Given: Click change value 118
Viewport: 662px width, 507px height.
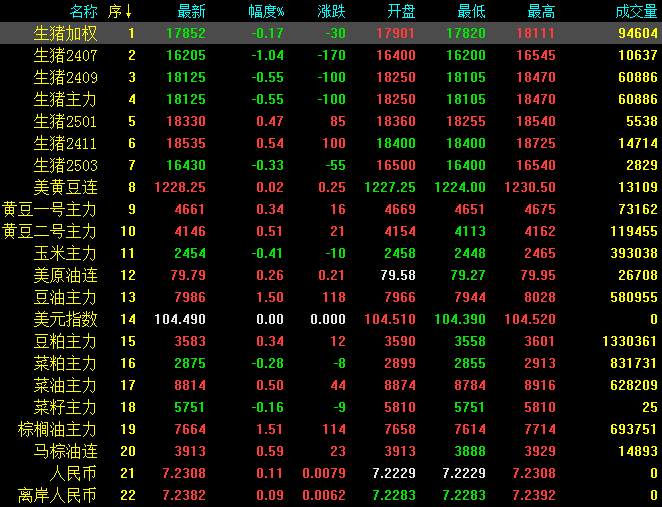Looking at the screenshot, I should click(334, 297).
